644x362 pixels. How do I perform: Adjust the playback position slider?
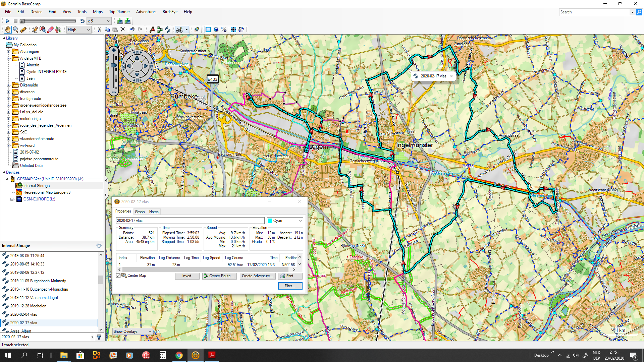pyautogui.click(x=22, y=21)
